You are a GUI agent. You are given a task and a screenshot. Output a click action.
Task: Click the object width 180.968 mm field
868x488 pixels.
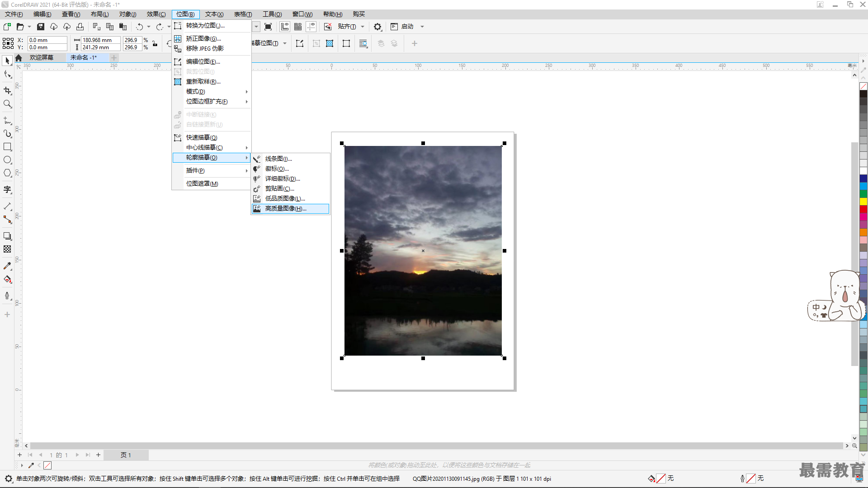pyautogui.click(x=100, y=40)
